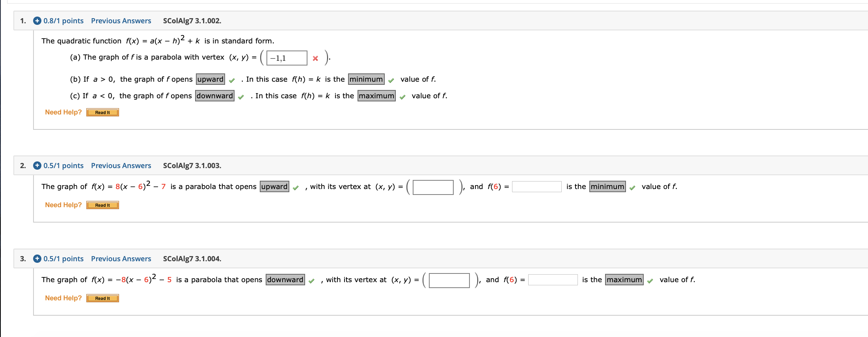Click 0.8/1 points link
868x337 pixels.
63,21
